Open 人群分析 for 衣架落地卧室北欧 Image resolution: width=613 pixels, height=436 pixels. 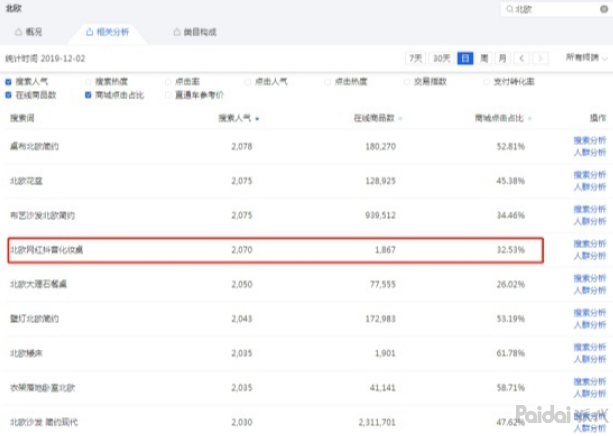(590, 393)
